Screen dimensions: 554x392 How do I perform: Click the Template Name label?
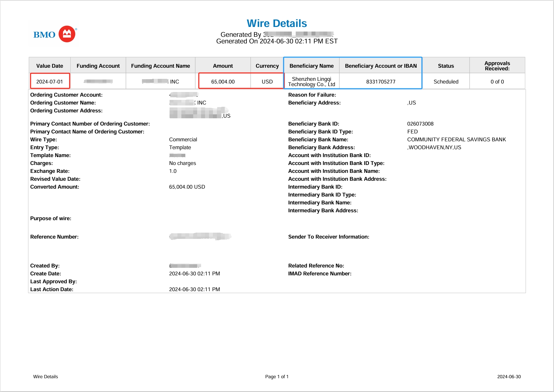coord(50,155)
